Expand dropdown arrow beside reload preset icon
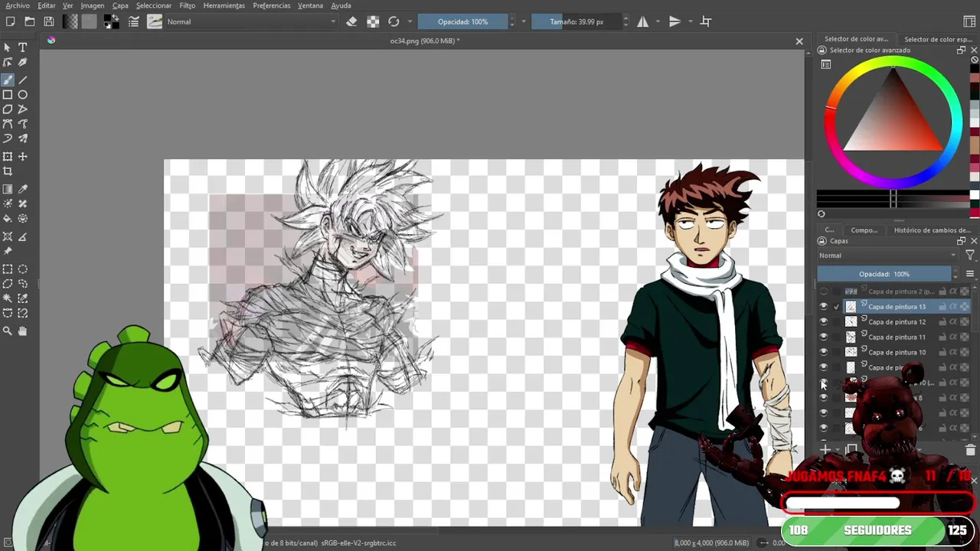This screenshot has height=551, width=980. 410,21
